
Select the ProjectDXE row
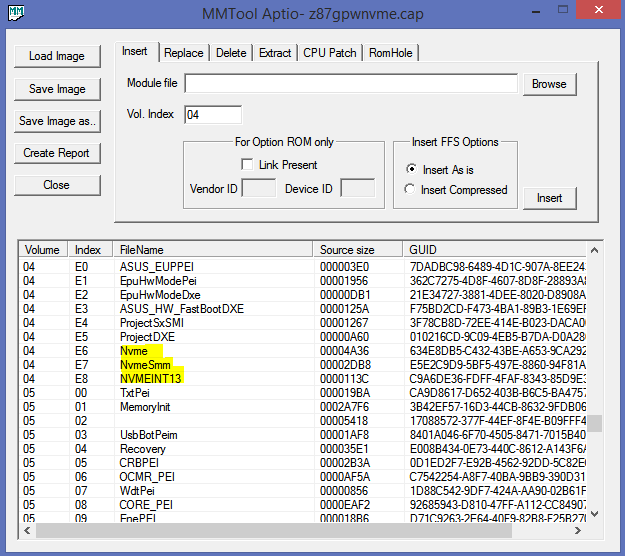click(x=303, y=337)
